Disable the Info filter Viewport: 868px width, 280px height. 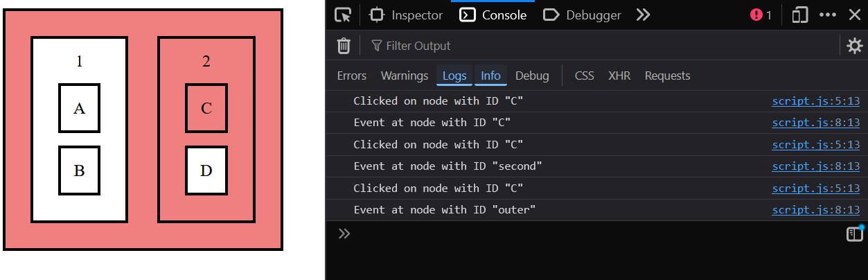coord(490,76)
